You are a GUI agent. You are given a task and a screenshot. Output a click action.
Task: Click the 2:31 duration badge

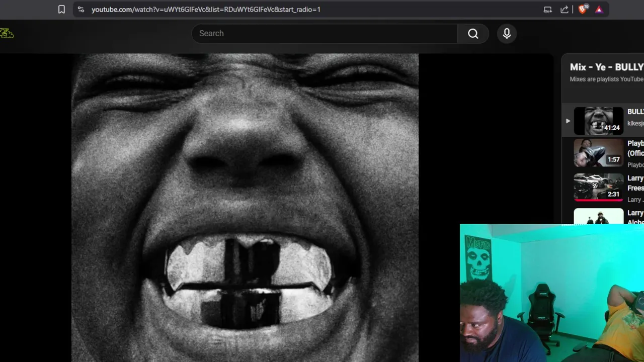pyautogui.click(x=613, y=194)
